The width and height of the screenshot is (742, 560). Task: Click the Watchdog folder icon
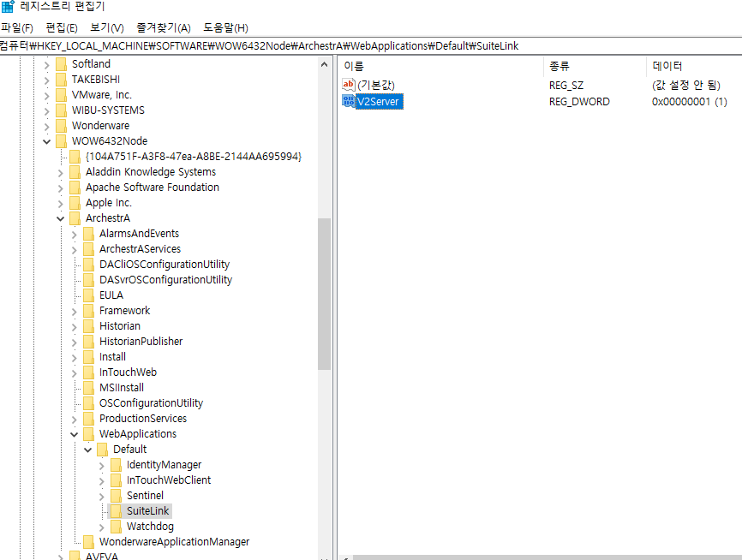[x=116, y=527]
